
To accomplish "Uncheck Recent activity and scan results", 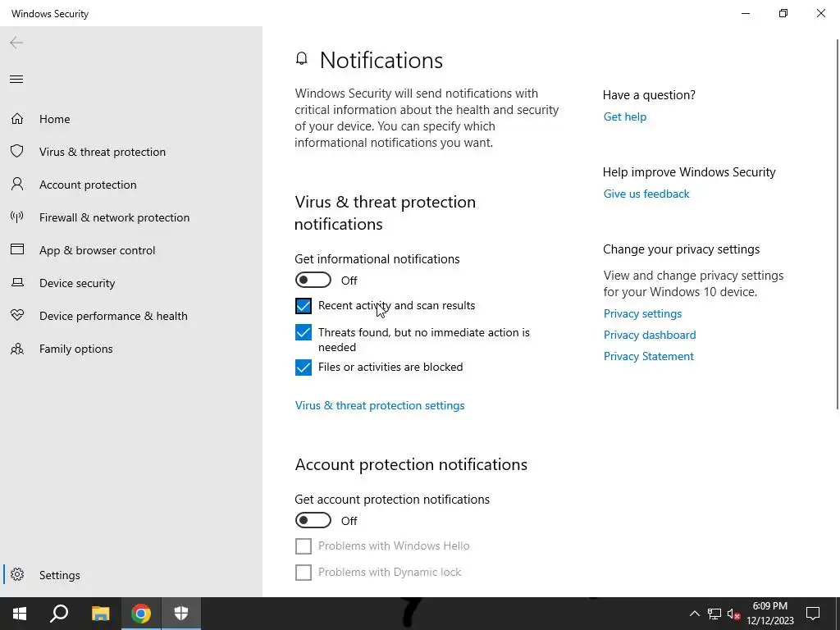I will [x=304, y=306].
